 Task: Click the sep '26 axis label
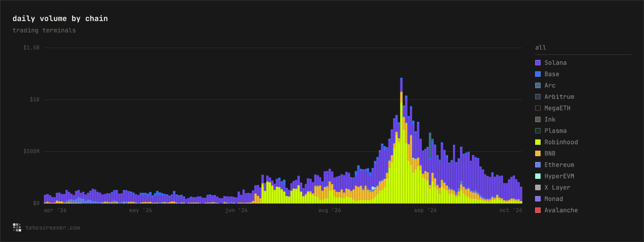click(x=425, y=210)
